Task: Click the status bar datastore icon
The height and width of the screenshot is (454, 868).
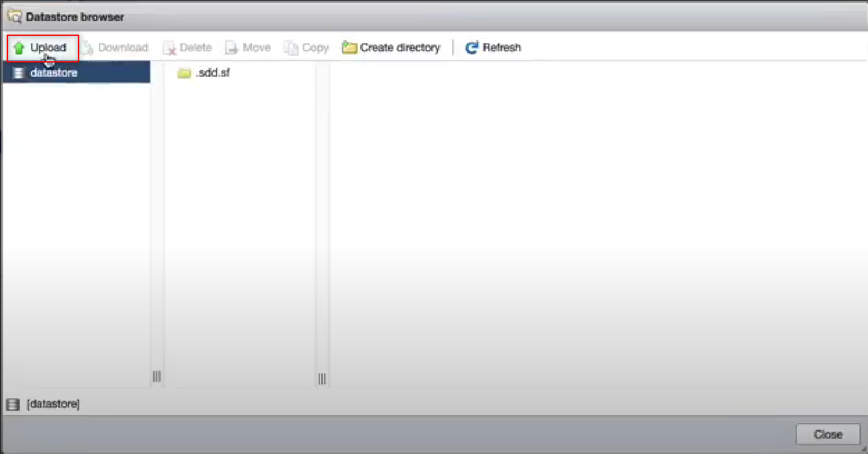Action: (12, 405)
